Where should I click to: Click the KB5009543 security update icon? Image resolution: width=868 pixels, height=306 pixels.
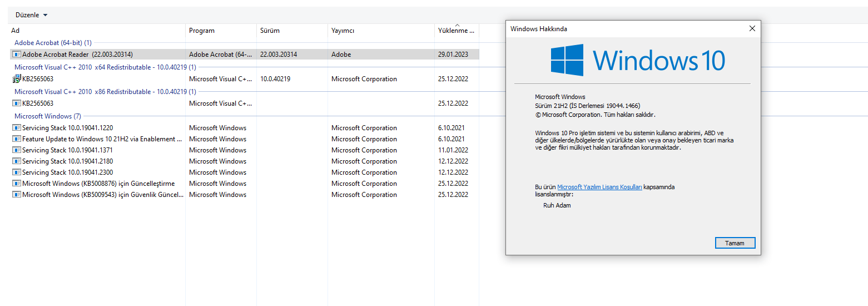[x=17, y=195]
